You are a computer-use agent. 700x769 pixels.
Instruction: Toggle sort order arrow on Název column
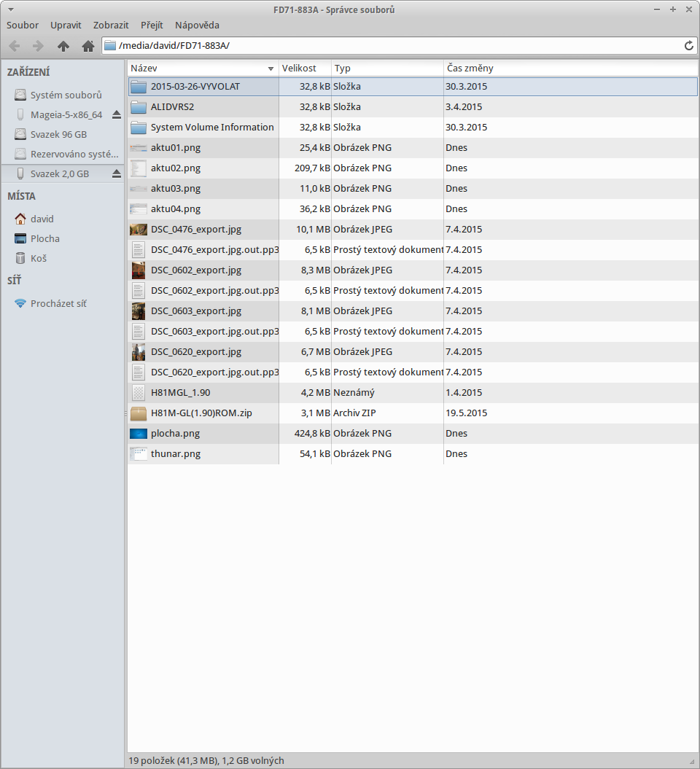coord(271,69)
